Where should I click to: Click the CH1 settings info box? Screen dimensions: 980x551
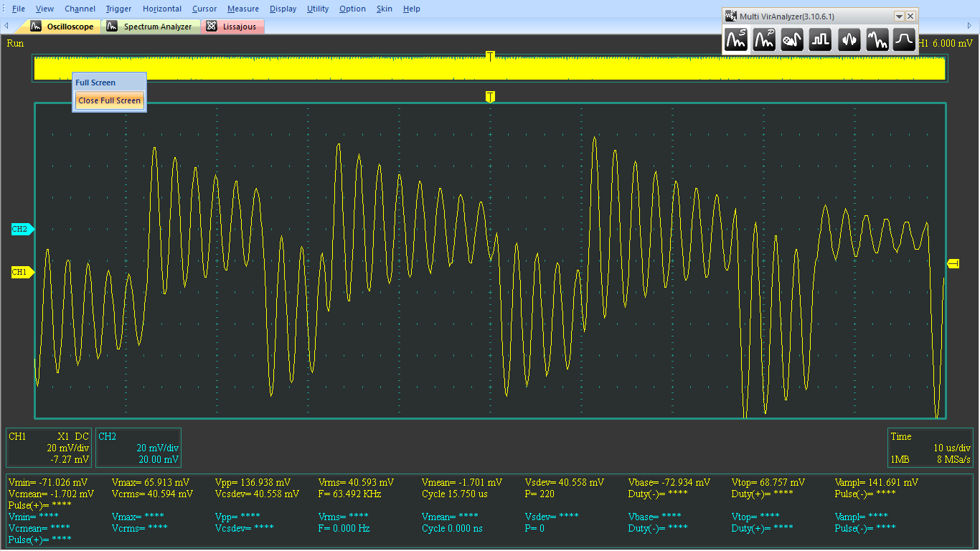pyautogui.click(x=49, y=448)
